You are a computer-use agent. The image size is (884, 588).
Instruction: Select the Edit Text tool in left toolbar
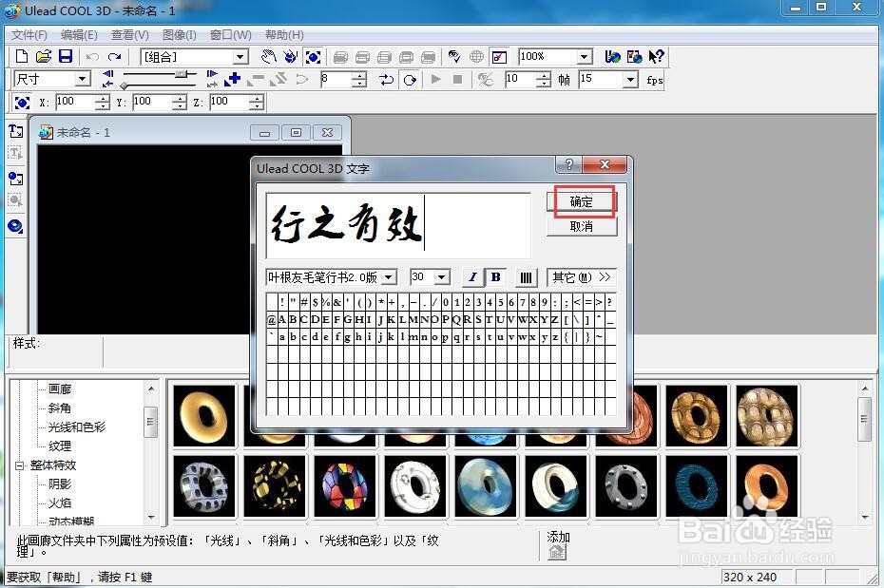[16, 154]
